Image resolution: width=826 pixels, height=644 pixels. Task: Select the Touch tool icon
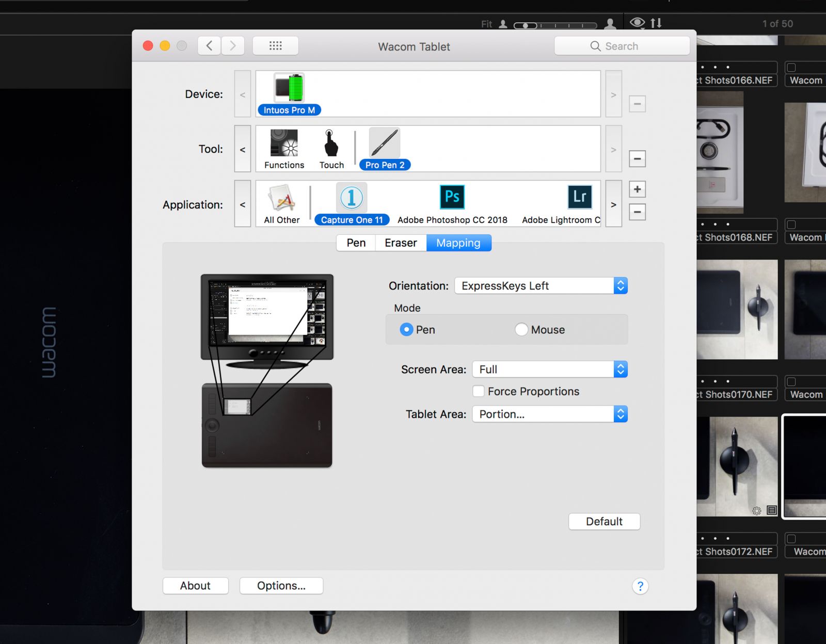coord(331,143)
